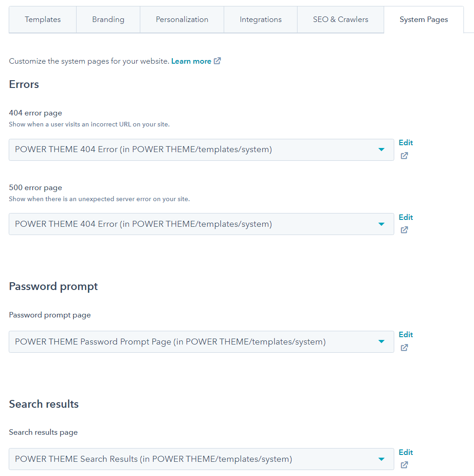This screenshot has height=476, width=474.
Task: Click the external link icon beside Search Results Edit
Action: (404, 465)
